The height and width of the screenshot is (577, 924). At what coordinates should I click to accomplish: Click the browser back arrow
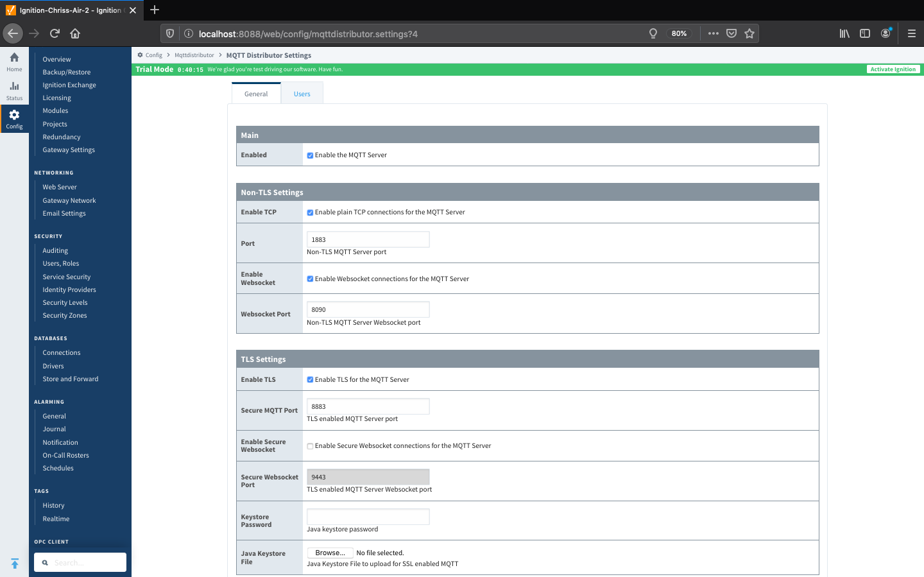(x=13, y=33)
